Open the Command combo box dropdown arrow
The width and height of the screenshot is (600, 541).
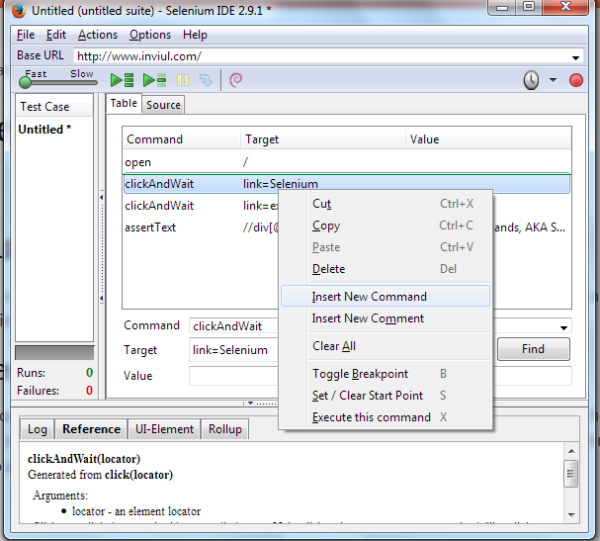click(x=563, y=328)
